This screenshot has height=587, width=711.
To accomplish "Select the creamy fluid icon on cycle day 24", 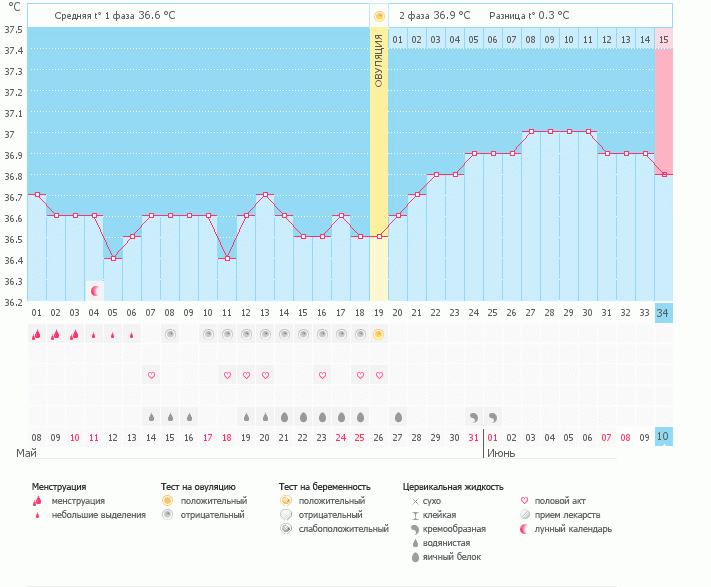I will [x=474, y=416].
